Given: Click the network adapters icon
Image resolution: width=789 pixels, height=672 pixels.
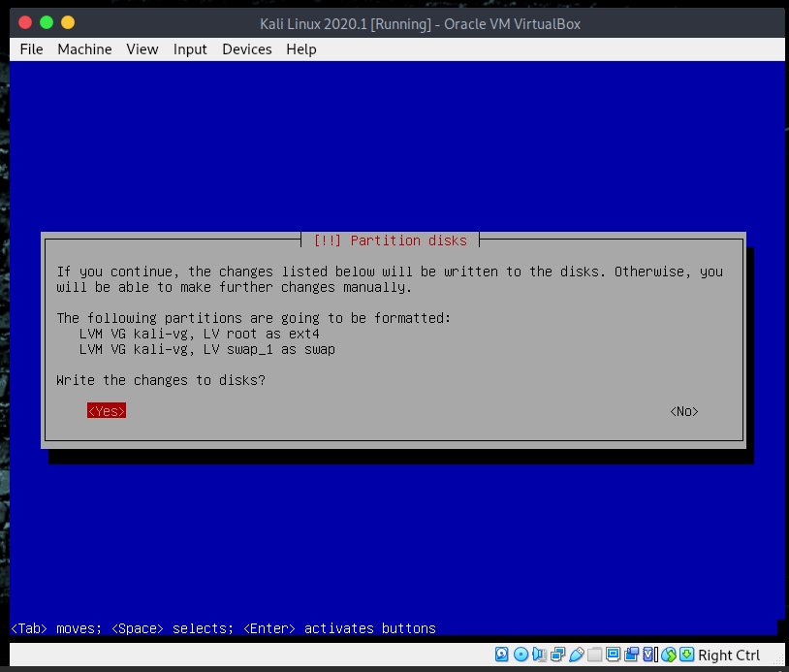Looking at the screenshot, I should point(557,655).
